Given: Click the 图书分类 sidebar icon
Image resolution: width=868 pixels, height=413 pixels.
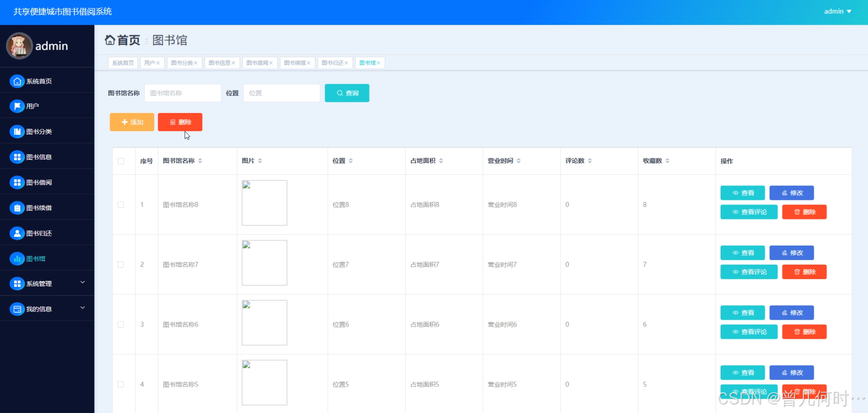Looking at the screenshot, I should click(x=17, y=132).
